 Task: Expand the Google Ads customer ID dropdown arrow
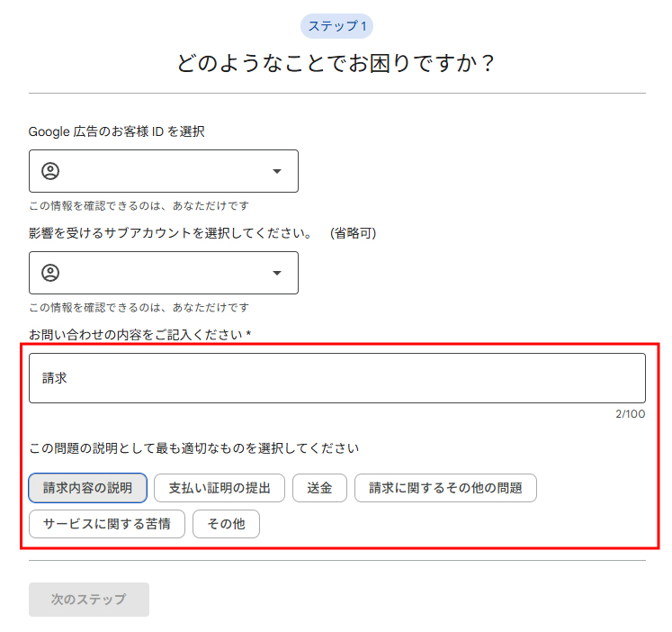(x=277, y=171)
